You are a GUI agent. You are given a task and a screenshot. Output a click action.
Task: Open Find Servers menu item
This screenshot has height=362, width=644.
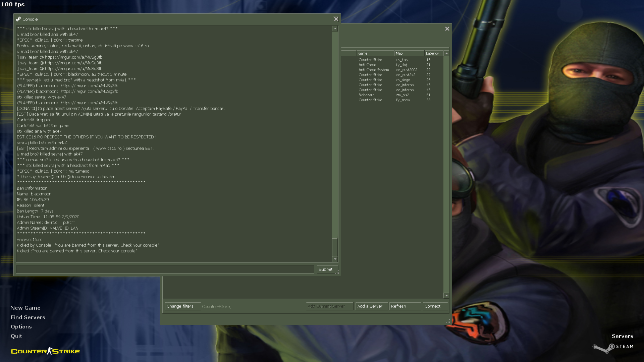point(28,317)
